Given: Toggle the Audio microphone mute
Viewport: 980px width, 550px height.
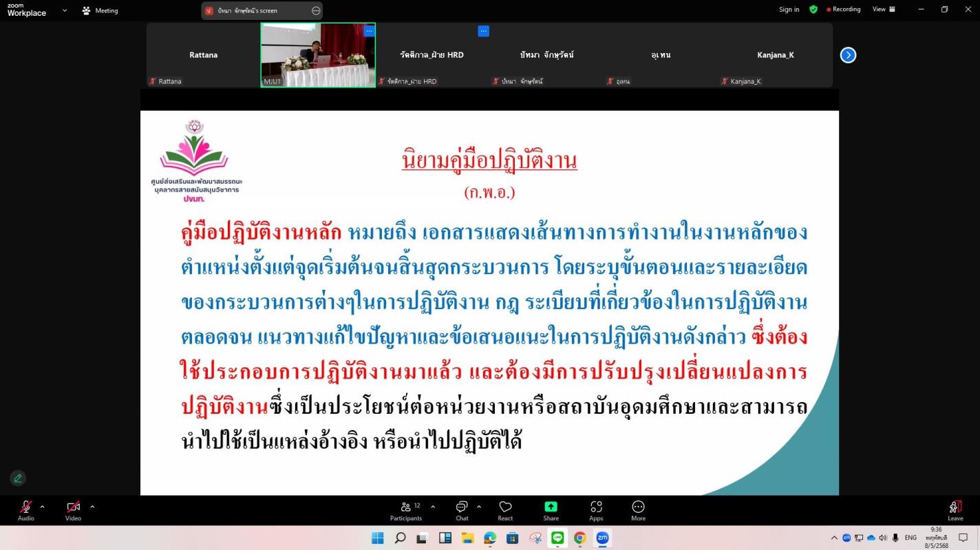Looking at the screenshot, I should (x=26, y=510).
